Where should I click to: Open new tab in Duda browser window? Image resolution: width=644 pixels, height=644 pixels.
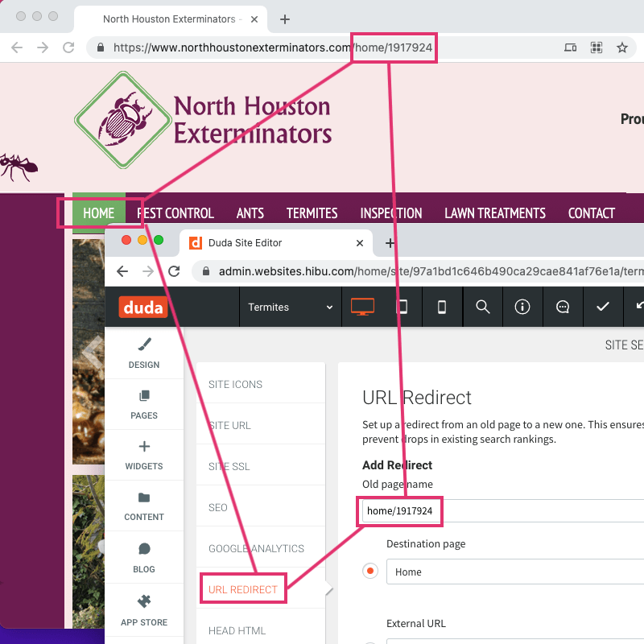pos(390,243)
